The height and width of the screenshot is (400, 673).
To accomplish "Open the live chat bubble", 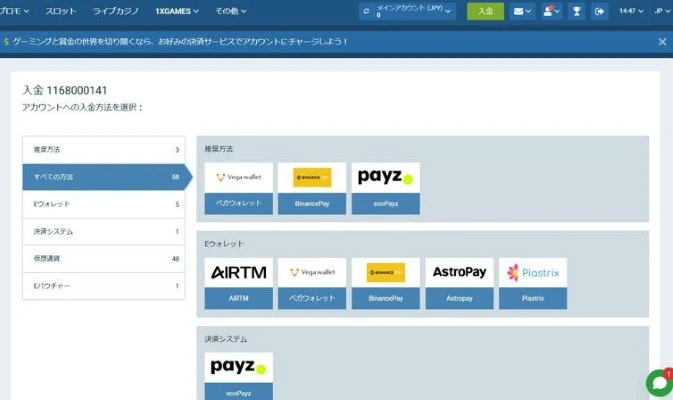I will pyautogui.click(x=660, y=382).
